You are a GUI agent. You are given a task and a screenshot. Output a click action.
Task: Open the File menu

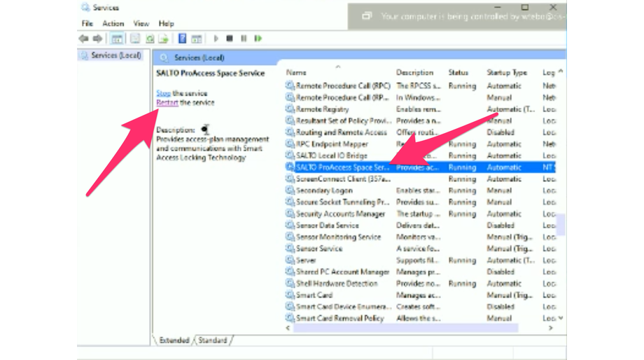pos(87,23)
